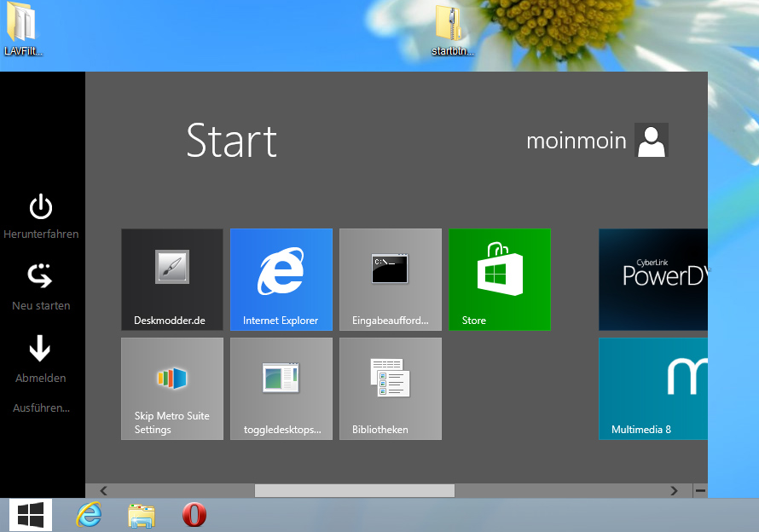Open the green Store tile
759x532 pixels.
(x=500, y=280)
